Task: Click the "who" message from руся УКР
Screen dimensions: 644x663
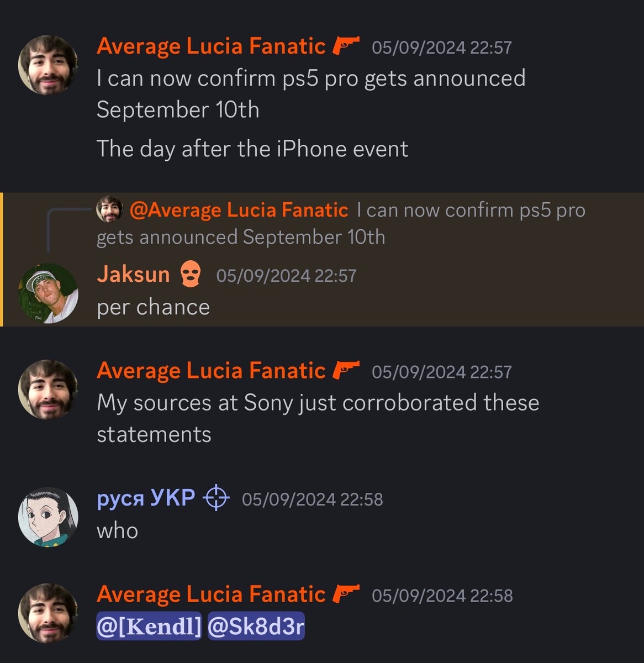Action: [x=117, y=531]
